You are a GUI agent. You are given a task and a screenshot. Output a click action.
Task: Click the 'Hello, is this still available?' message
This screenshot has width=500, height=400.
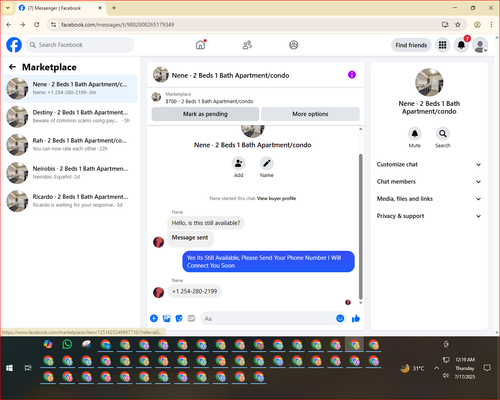pyautogui.click(x=206, y=223)
